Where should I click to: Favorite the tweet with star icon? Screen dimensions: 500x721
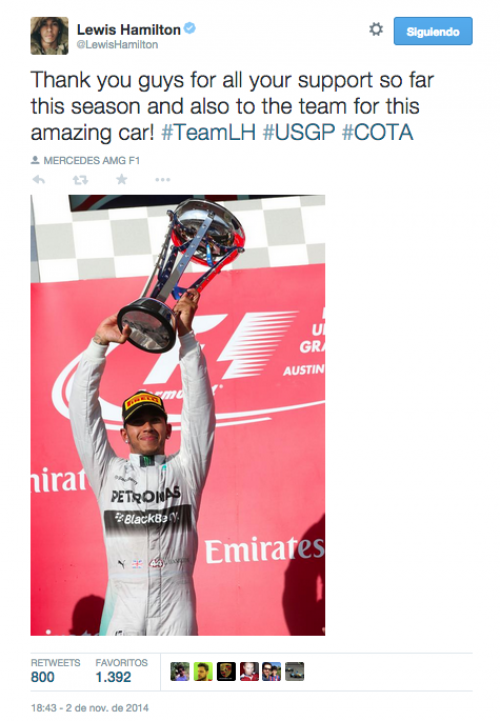pyautogui.click(x=121, y=179)
